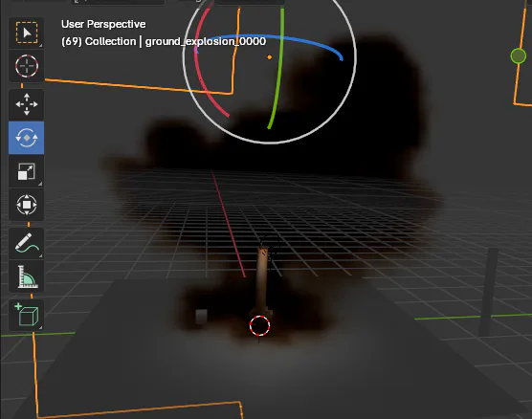The image size is (532, 419).
Task: Choose the Move tool
Action: click(27, 104)
